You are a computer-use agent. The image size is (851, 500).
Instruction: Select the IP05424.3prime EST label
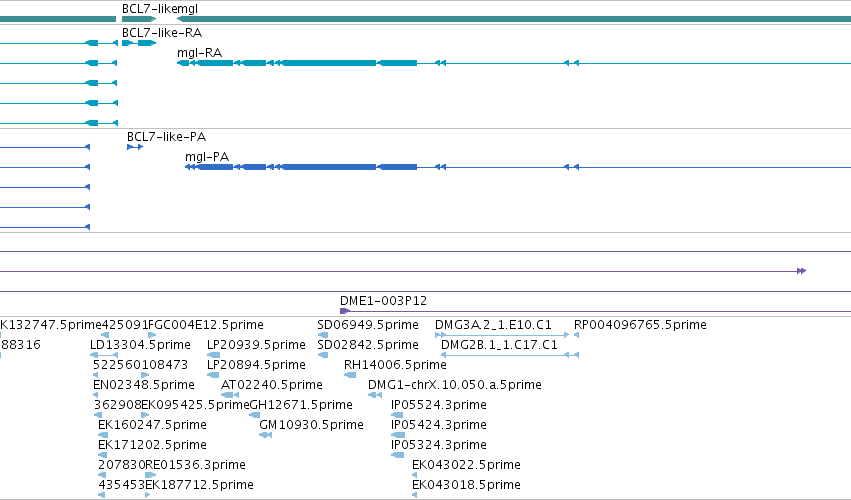coord(439,425)
